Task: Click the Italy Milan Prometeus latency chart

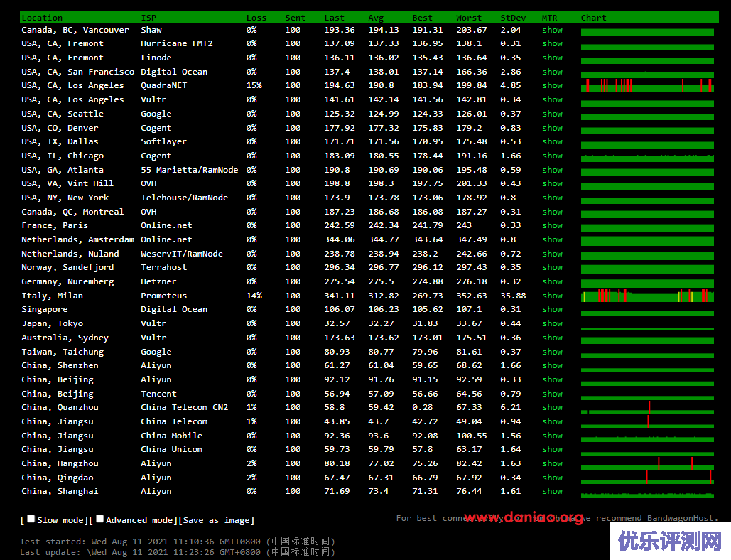Action: click(647, 295)
